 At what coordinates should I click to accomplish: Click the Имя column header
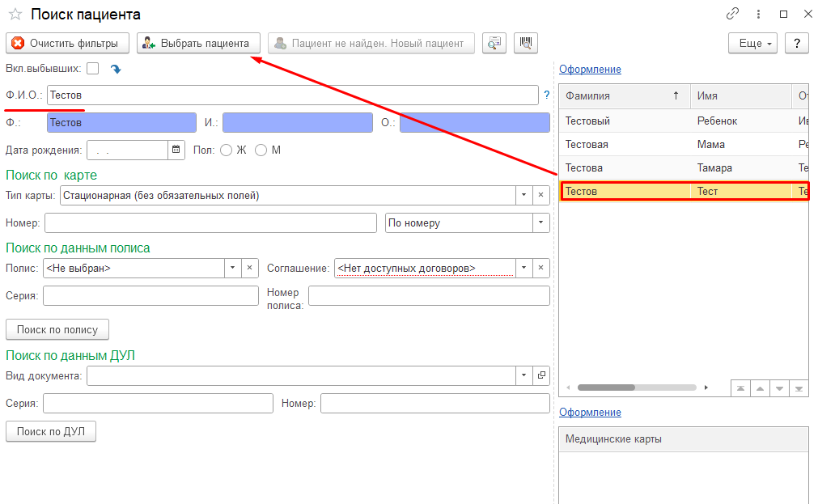(741, 96)
